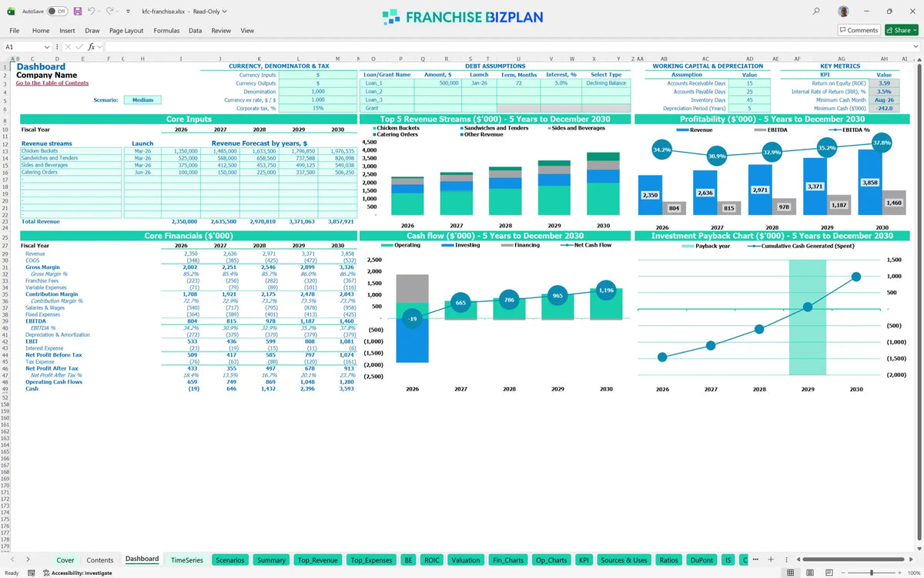Image resolution: width=924 pixels, height=578 pixels.
Task: Switch to the Valuation sheet tab
Action: 466,560
